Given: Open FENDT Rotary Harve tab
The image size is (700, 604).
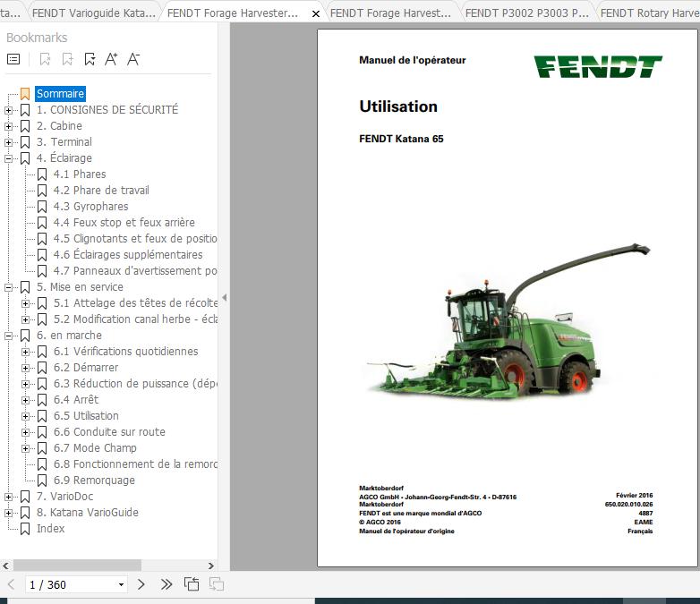Looking at the screenshot, I should (x=650, y=13).
